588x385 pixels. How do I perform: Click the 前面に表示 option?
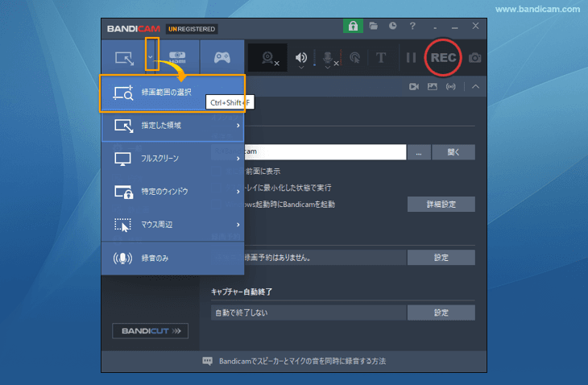click(x=263, y=172)
